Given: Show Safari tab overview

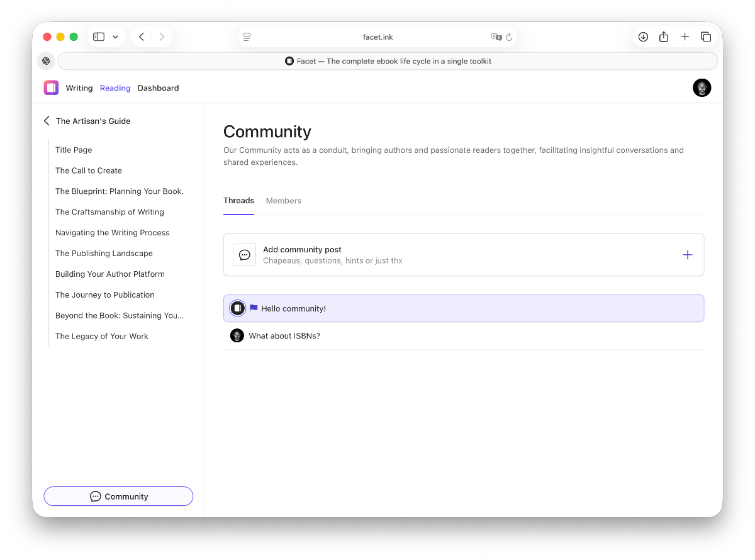Looking at the screenshot, I should click(x=706, y=37).
